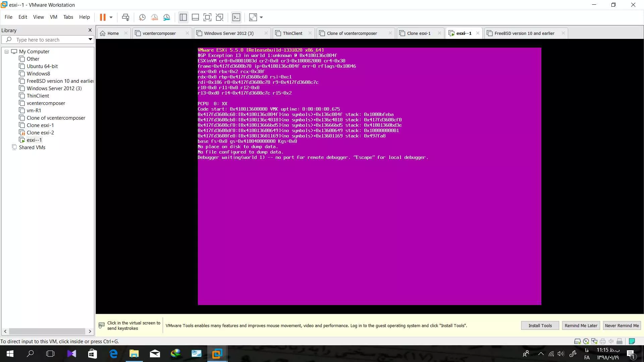The height and width of the screenshot is (362, 644).
Task: Click the Suspend VM pause icon
Action: (x=103, y=17)
